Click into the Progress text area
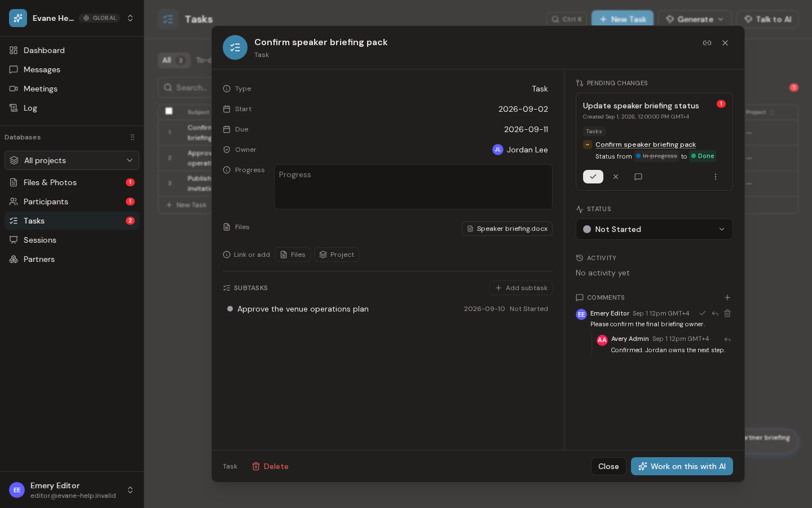The width and height of the screenshot is (812, 508). [x=413, y=187]
